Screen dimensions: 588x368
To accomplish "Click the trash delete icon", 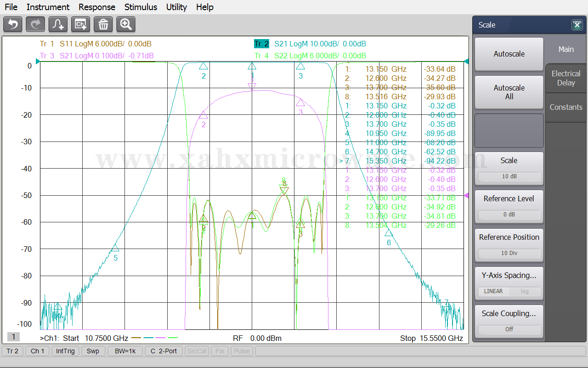I will point(103,24).
